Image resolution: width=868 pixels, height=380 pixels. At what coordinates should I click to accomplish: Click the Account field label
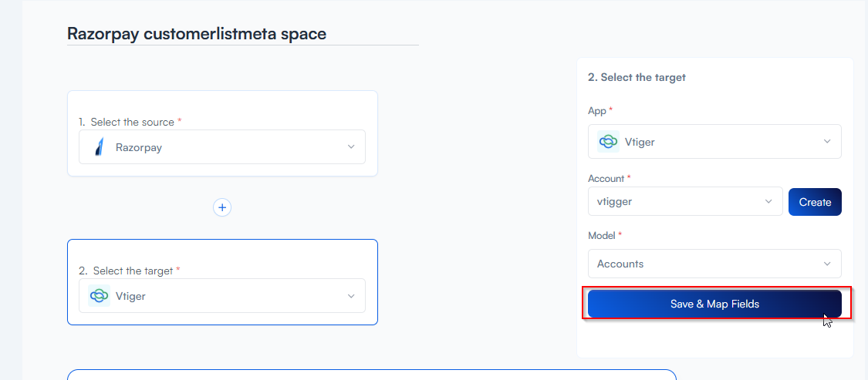606,178
